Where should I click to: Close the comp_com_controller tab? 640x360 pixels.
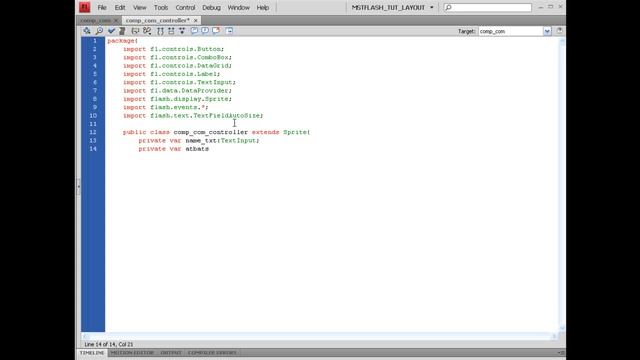tap(196, 20)
